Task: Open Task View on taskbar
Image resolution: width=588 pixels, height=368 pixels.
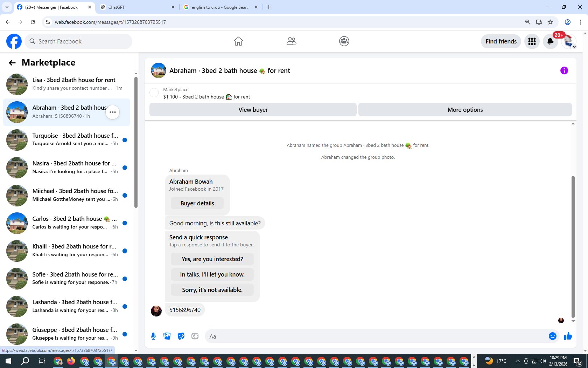Action: 42,361
